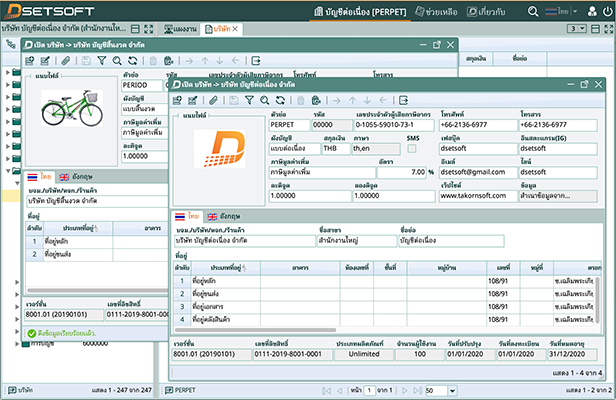Switch to the อังกฤษ tab in front window
616x400 pixels.
225,216
